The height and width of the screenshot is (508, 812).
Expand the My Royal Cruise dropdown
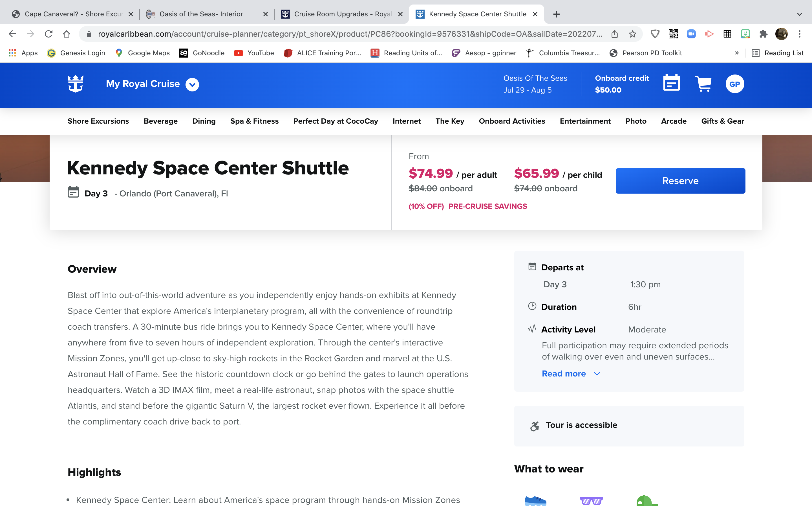[192, 84]
